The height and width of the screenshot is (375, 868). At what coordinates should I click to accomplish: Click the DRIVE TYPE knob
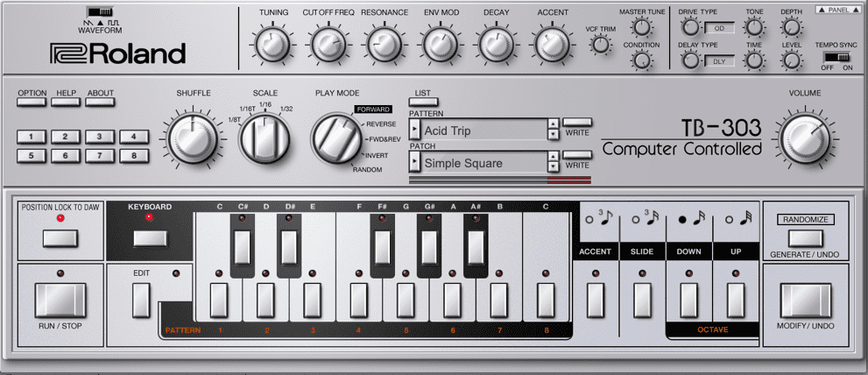(x=690, y=26)
